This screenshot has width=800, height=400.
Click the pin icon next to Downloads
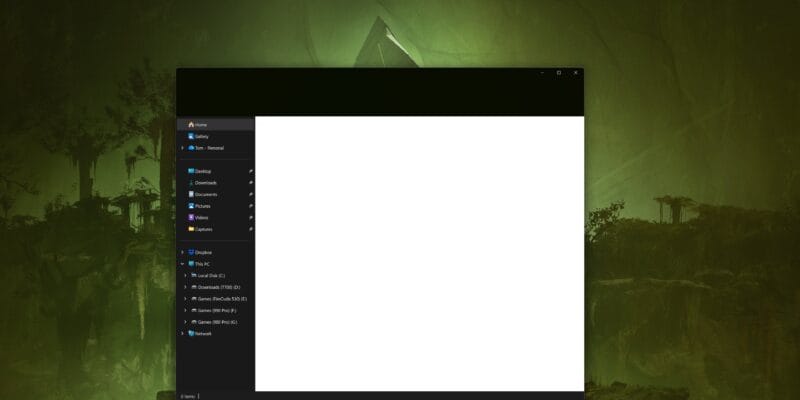tap(251, 183)
